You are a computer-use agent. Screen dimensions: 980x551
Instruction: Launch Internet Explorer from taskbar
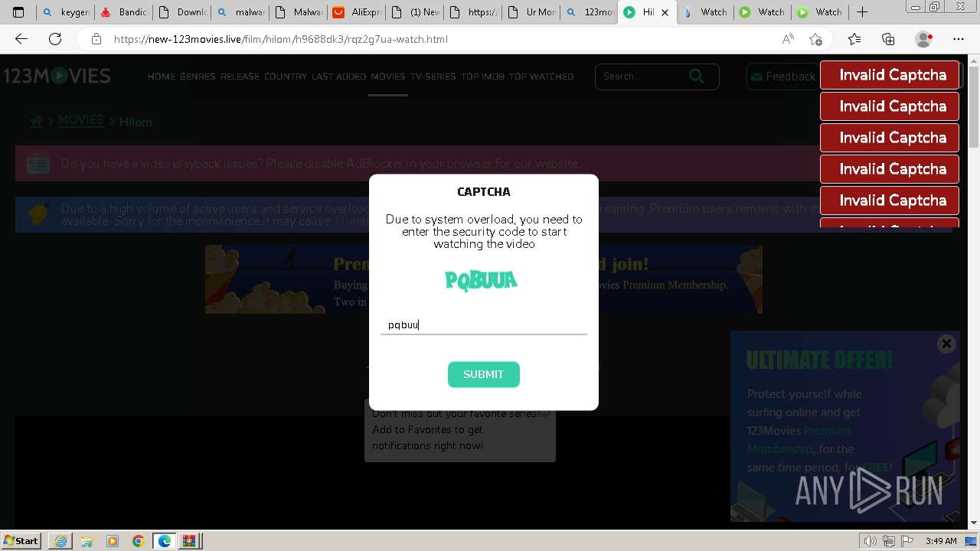60,541
